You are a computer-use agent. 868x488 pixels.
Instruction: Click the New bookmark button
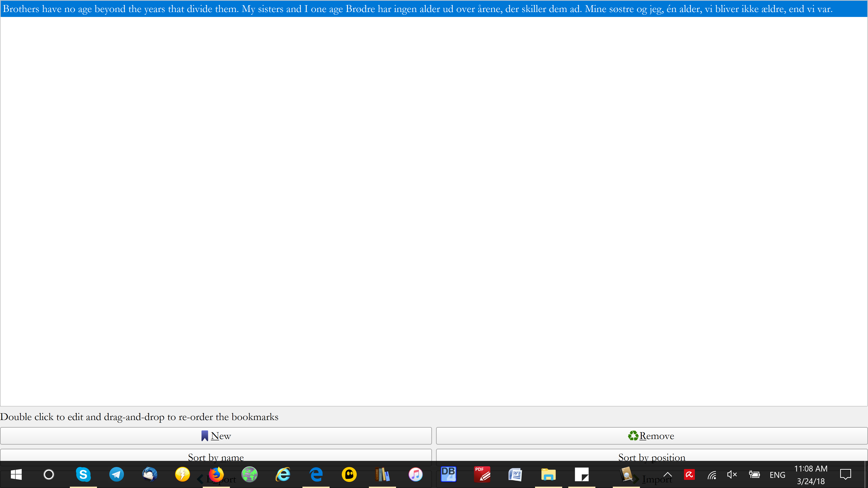(216, 436)
